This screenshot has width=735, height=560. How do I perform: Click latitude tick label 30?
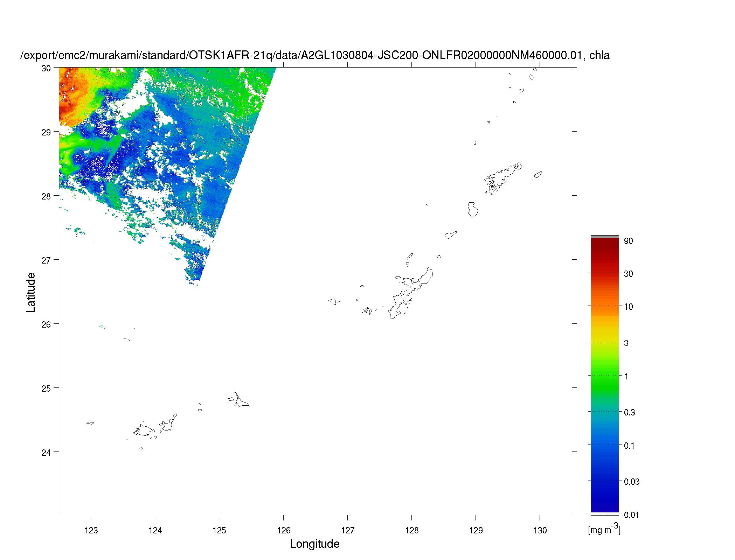click(x=46, y=68)
